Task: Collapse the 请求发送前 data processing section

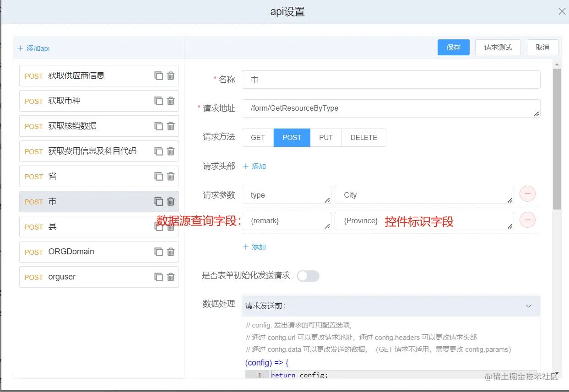Action: click(x=528, y=306)
